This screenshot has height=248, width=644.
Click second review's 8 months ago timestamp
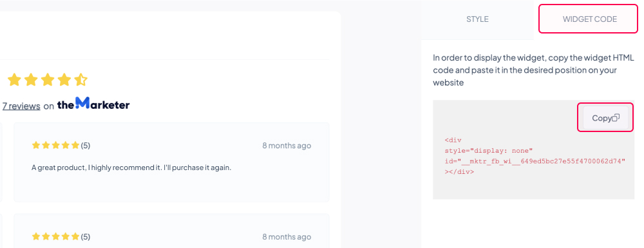[x=287, y=237]
